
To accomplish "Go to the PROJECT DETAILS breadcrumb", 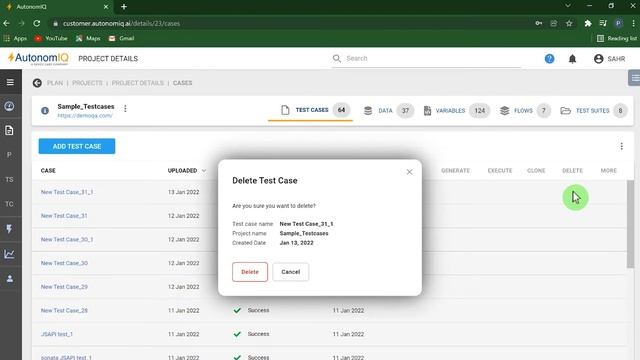I will (x=138, y=83).
